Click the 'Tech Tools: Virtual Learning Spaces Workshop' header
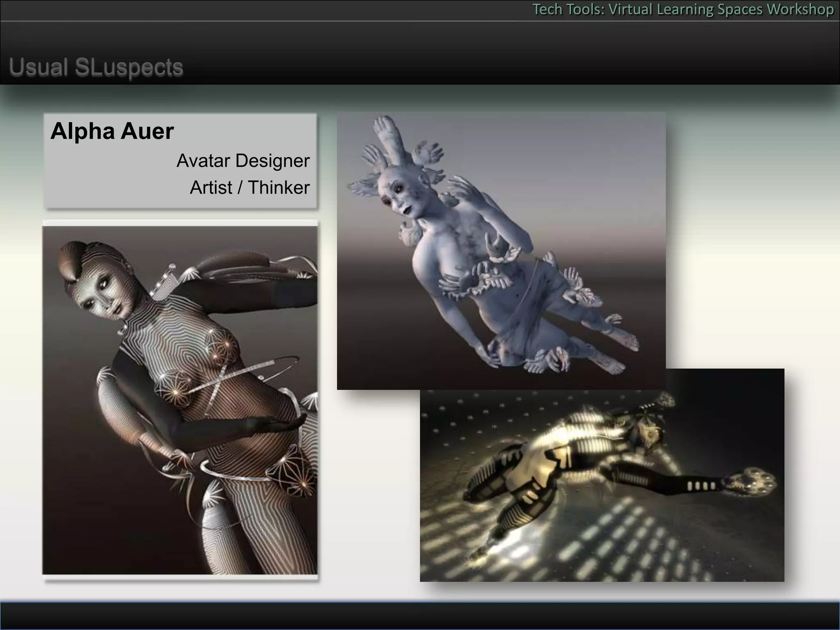This screenshot has width=840, height=630. [x=682, y=9]
